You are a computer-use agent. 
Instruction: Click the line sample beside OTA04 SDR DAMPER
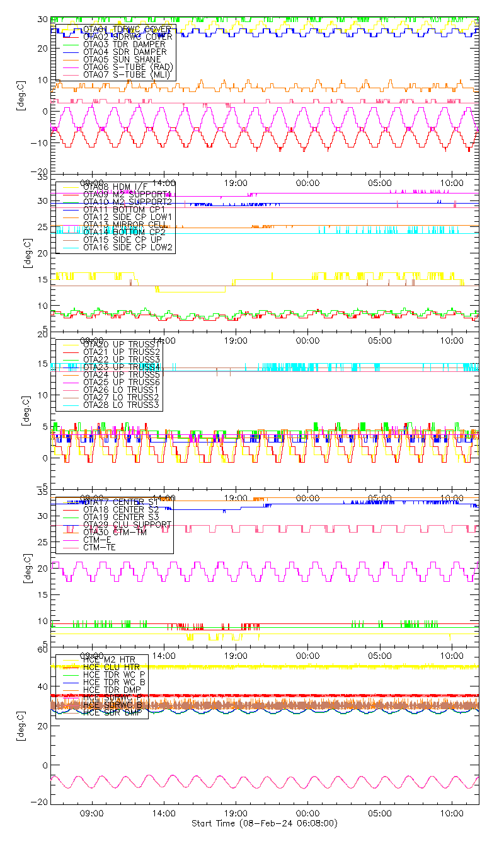(x=69, y=52)
